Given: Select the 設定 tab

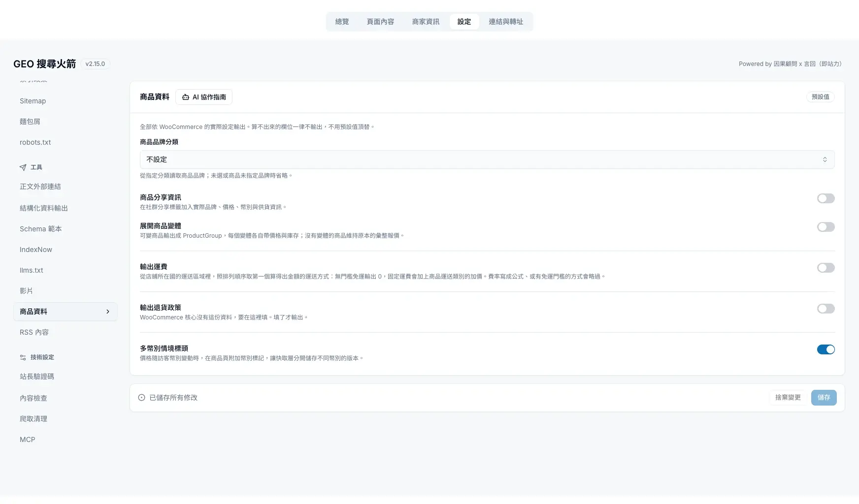Looking at the screenshot, I should [x=464, y=22].
